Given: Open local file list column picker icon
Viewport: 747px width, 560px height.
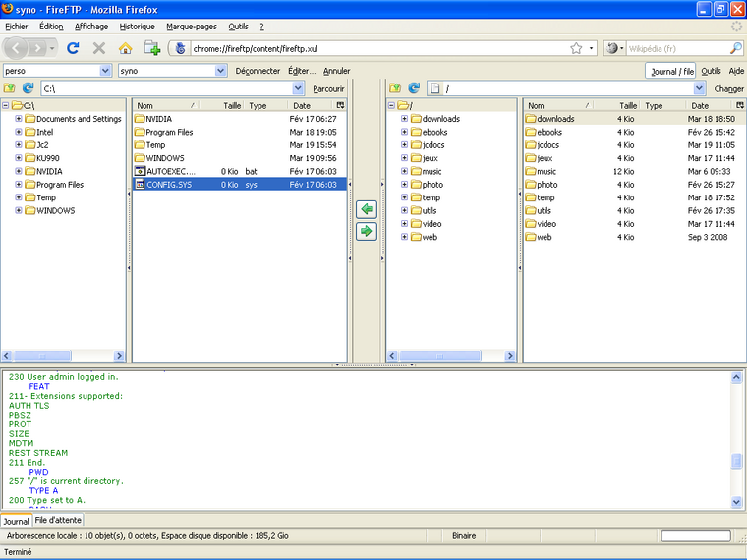Looking at the screenshot, I should point(340,105).
